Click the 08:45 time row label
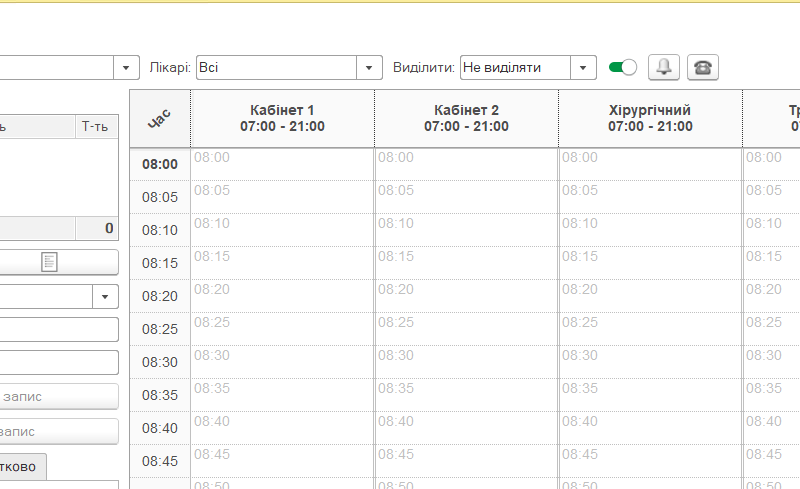800x489 pixels. [x=160, y=461]
